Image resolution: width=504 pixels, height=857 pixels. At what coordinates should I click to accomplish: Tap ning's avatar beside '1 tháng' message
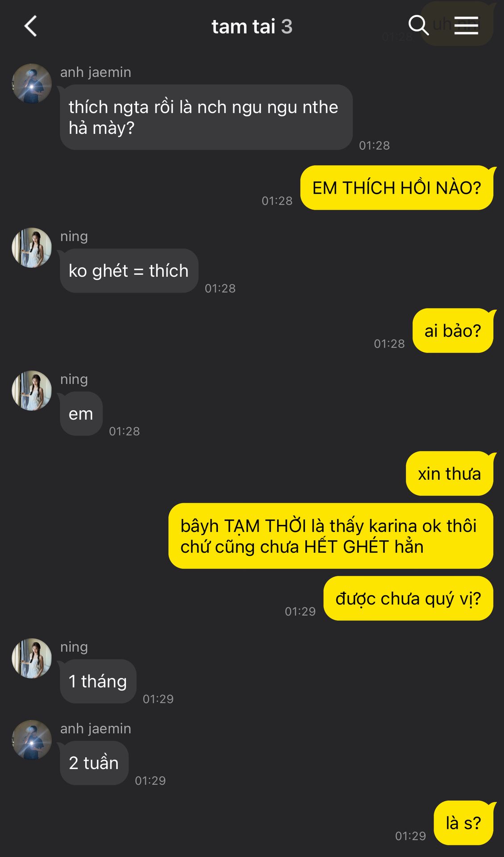coord(32,658)
